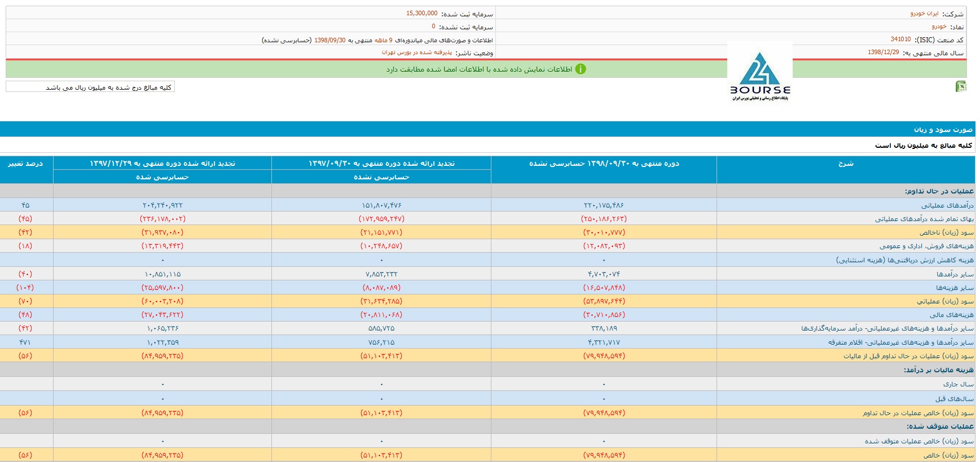The height and width of the screenshot is (462, 980).
Task: Click the financial cost value (۳۰,۷۱۰,۸۵۶)
Action: click(604, 315)
